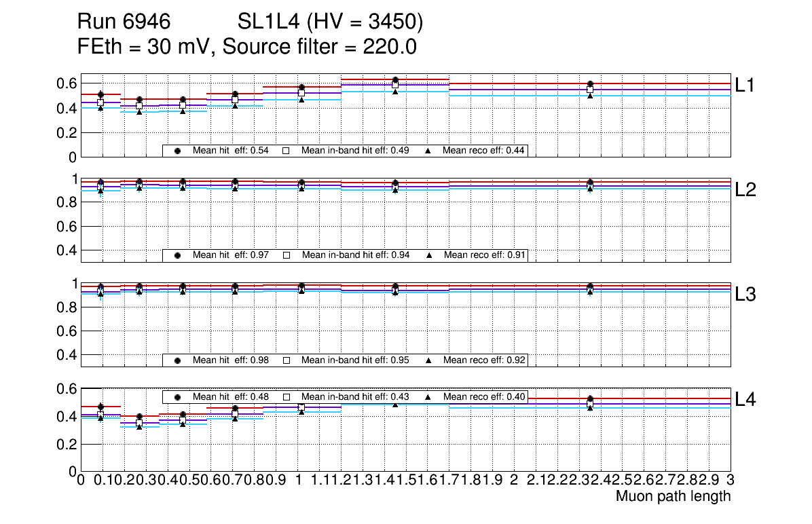Image resolution: width=812 pixels, height=524 pixels.
Task: Click the 'Run 6946' title text
Action: [123, 22]
